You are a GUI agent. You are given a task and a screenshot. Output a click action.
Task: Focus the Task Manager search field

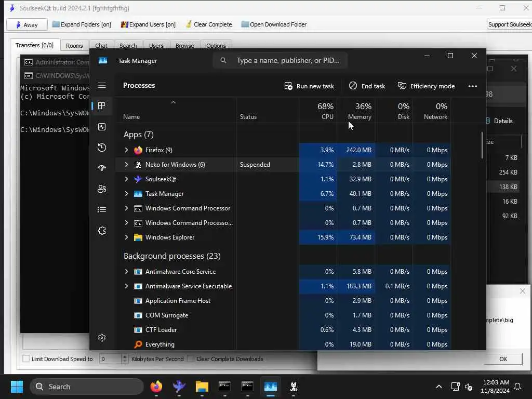pyautogui.click(x=280, y=60)
